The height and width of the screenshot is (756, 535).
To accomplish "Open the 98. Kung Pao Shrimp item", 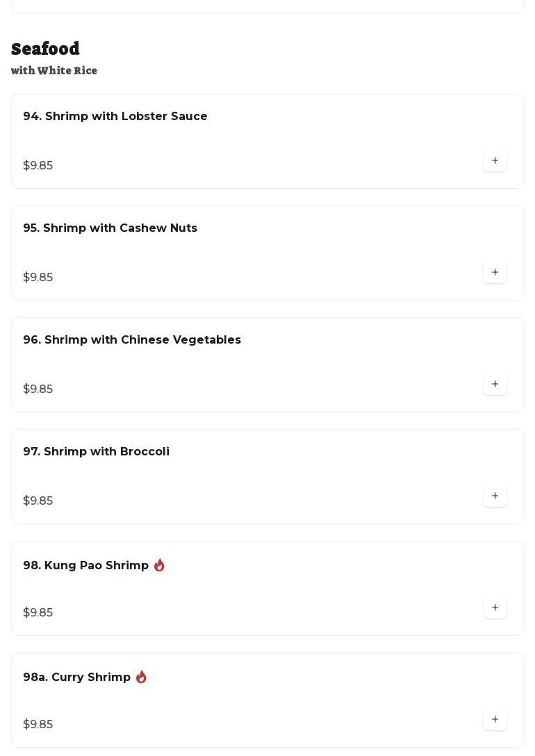I will pyautogui.click(x=267, y=589).
